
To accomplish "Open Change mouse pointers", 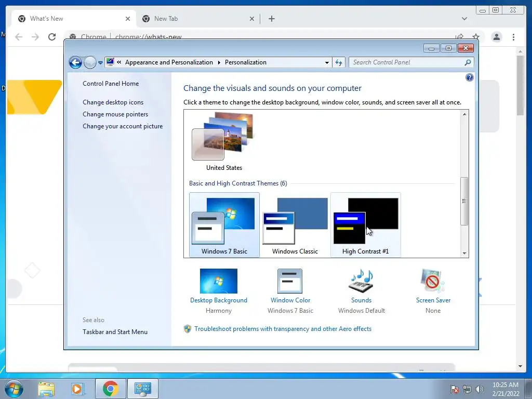I will pyautogui.click(x=115, y=114).
